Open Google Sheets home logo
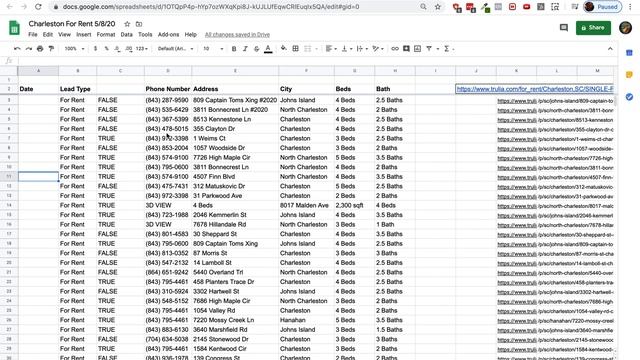 coord(14,28)
